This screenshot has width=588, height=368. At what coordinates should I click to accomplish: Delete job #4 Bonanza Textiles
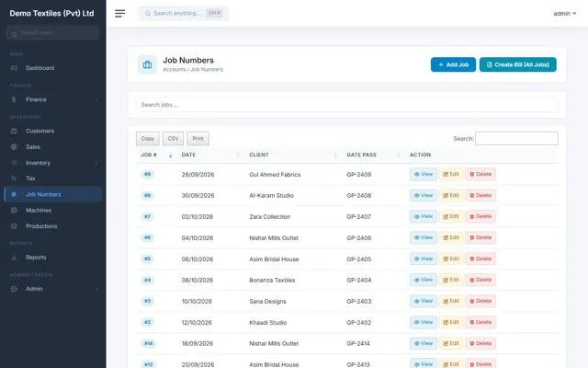(x=481, y=280)
